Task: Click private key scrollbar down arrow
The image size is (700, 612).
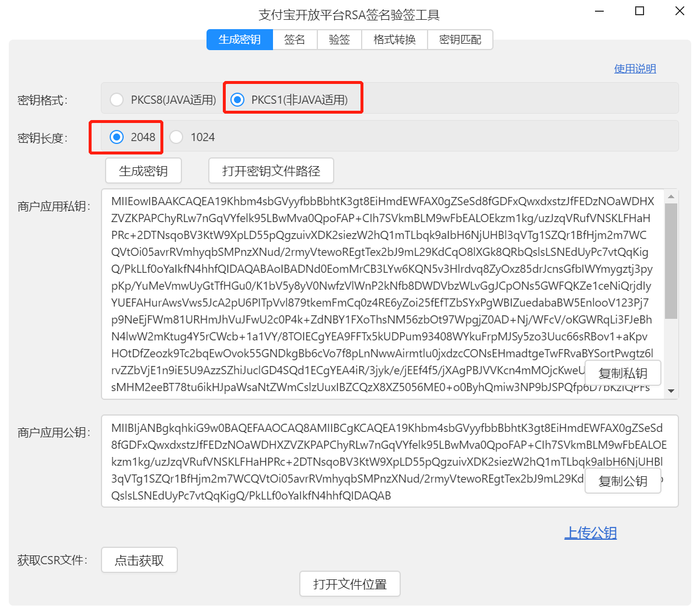Action: [x=671, y=391]
